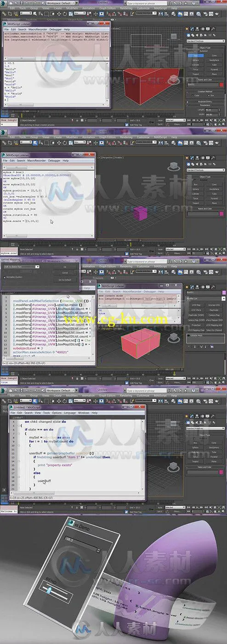The width and height of the screenshot is (227, 644).
Task: Click 'subobjectLevel = 3' line in the third screenshot's editor
Action: pos(29,348)
